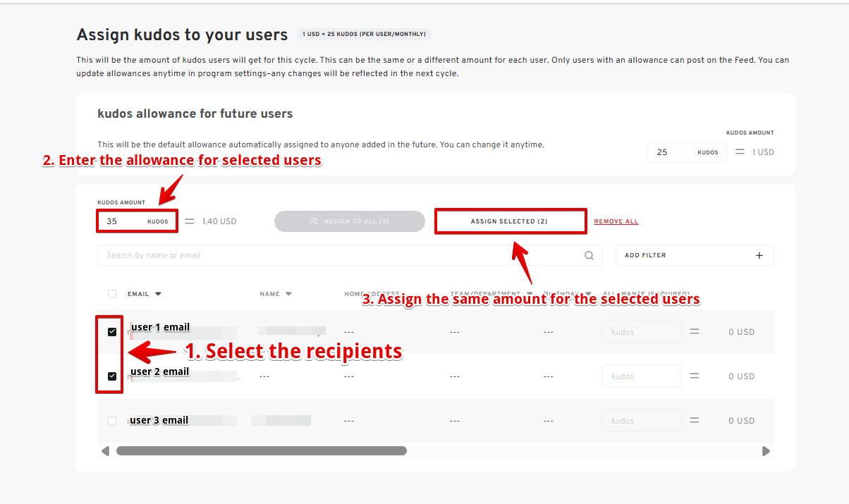Click the search magnifier icon
This screenshot has height=504, width=849.
click(589, 256)
